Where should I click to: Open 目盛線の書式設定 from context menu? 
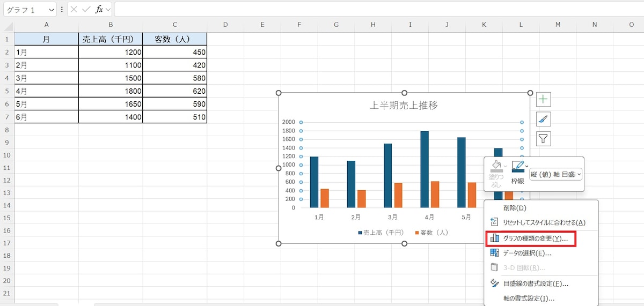click(535, 283)
